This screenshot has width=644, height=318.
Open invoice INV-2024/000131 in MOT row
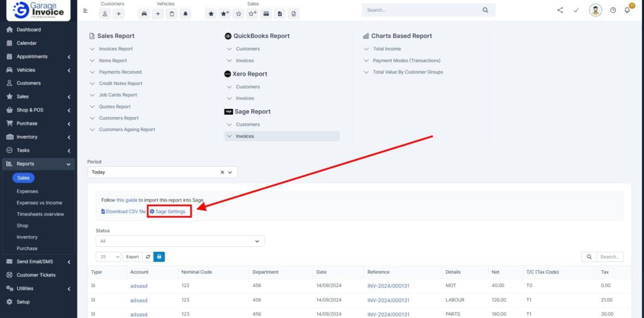388,285
